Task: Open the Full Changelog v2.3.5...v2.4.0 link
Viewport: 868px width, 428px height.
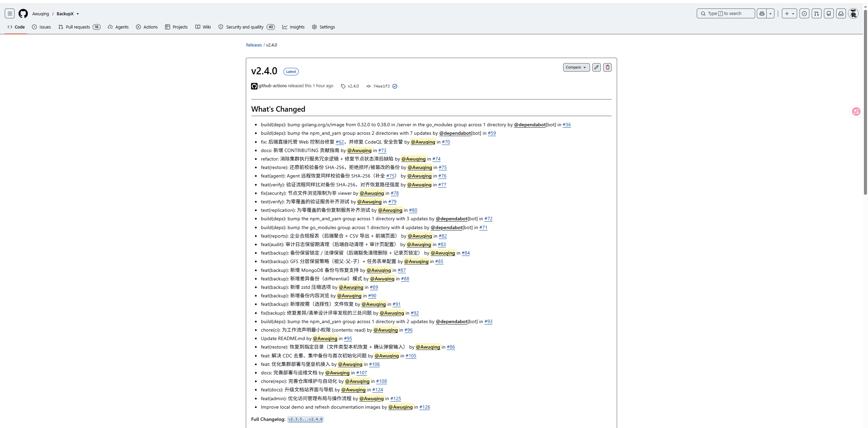Action: pyautogui.click(x=305, y=419)
